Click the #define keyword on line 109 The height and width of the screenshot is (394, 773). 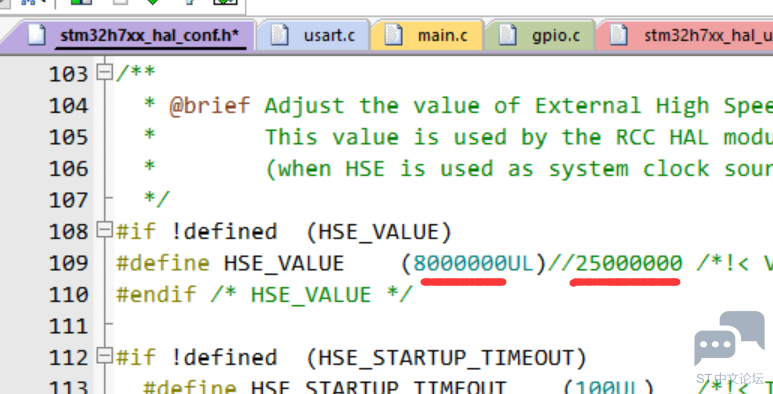point(163,263)
